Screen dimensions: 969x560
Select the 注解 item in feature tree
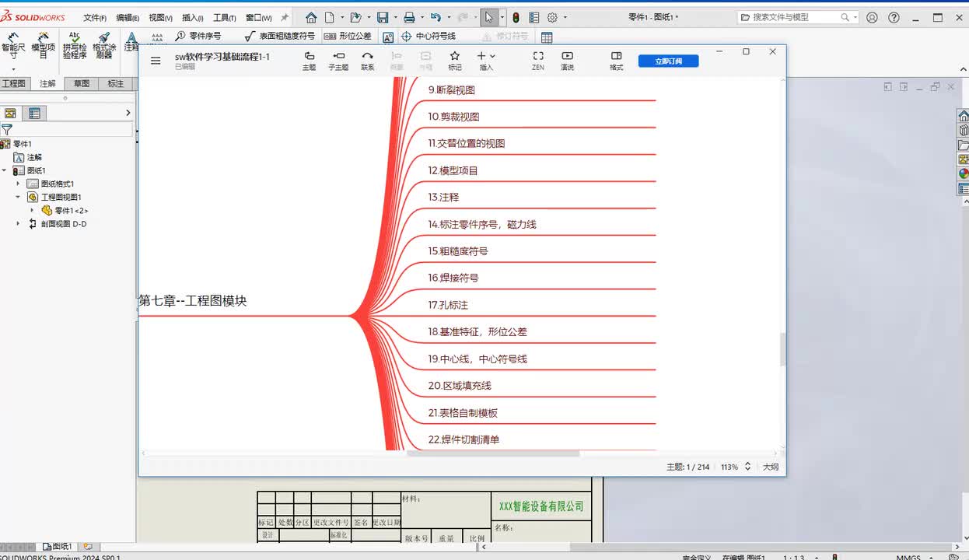point(28,157)
